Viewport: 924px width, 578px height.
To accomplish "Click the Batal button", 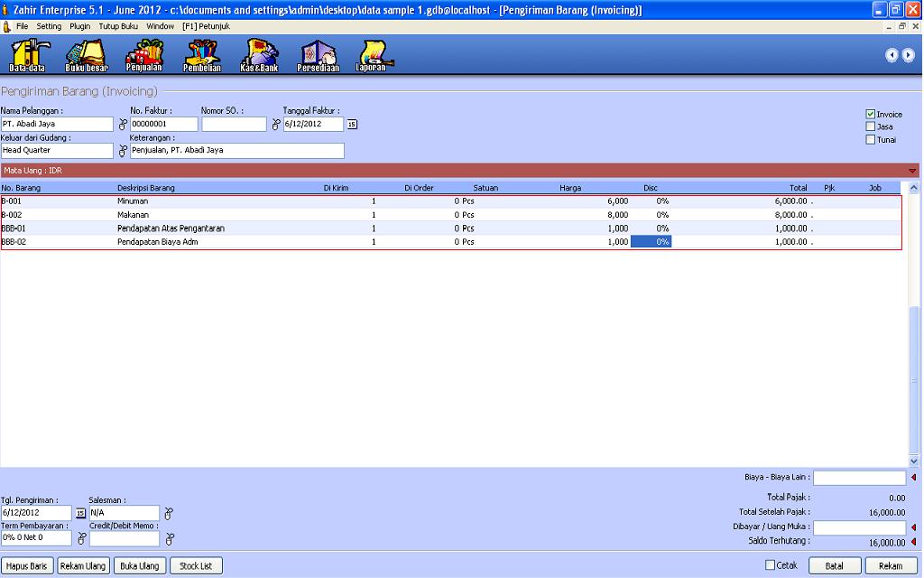I will 835,565.
